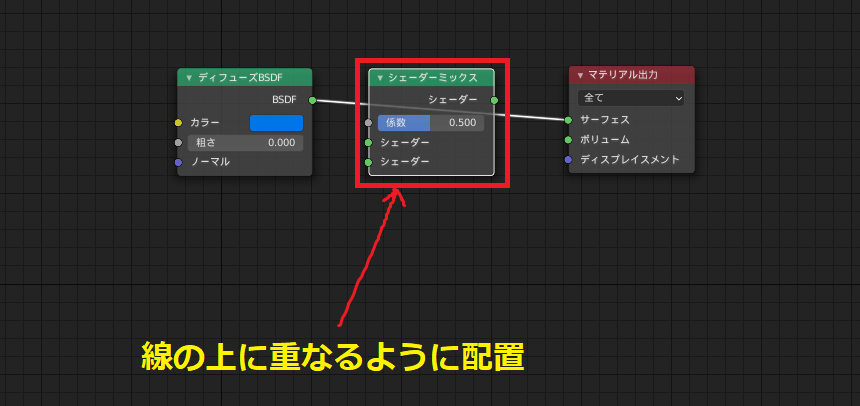Screen dimensions: 860x406
Task: Click the bottom シェーダー input socket
Action: [x=369, y=162]
